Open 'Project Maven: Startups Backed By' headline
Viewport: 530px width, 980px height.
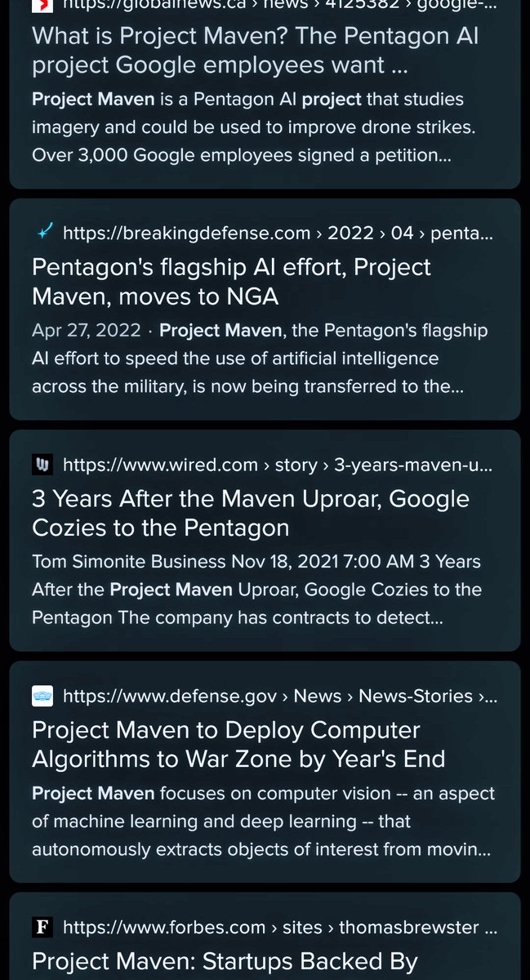coord(225,960)
